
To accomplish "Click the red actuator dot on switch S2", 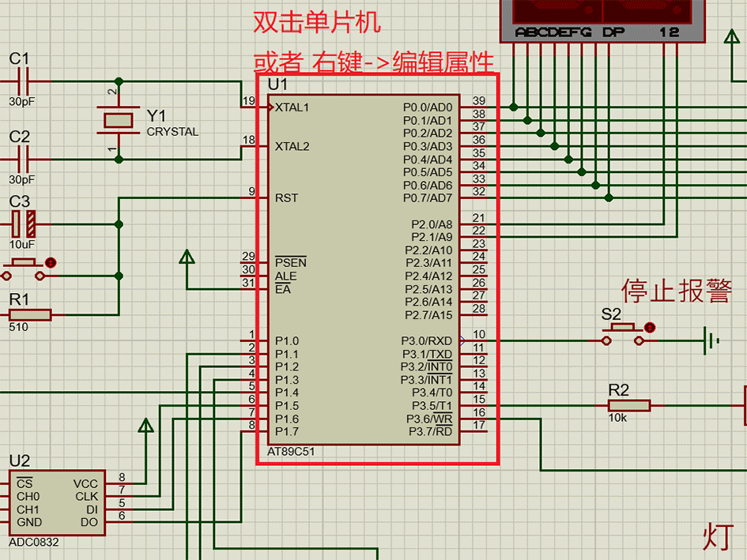I will [650, 328].
